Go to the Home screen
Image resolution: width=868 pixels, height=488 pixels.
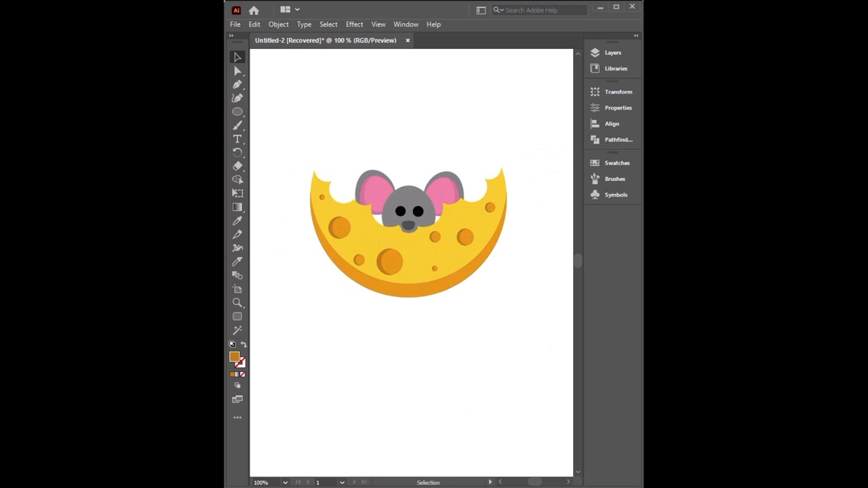click(254, 10)
